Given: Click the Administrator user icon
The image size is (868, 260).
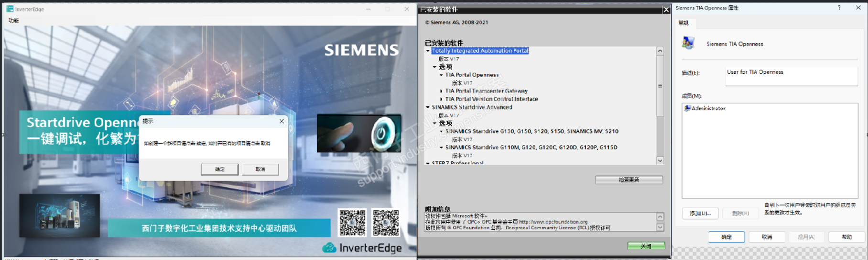Looking at the screenshot, I should pos(687,108).
